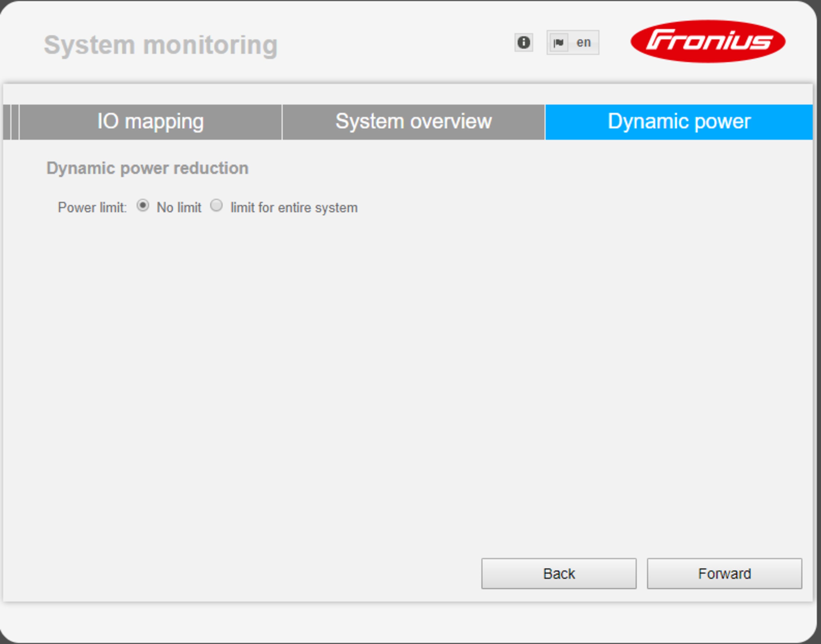Switch to the IO mapping tab

(150, 122)
